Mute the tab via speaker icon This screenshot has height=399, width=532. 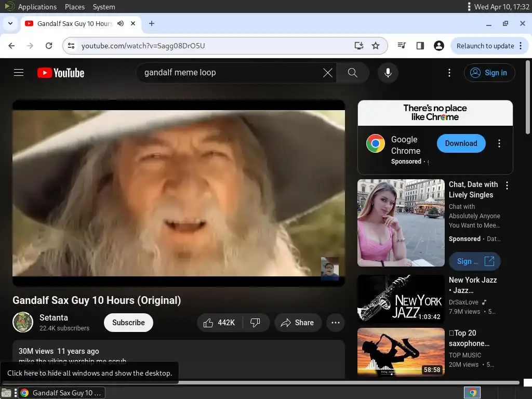click(121, 23)
